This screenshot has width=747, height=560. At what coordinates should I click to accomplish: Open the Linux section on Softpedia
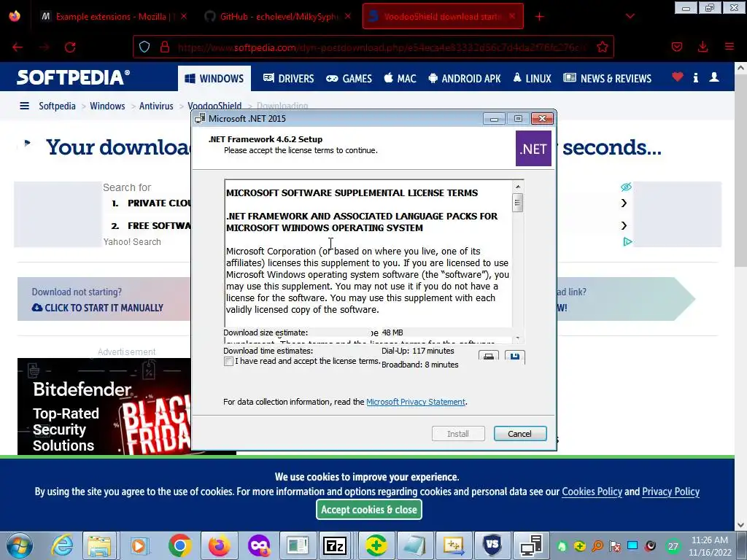coord(532,79)
